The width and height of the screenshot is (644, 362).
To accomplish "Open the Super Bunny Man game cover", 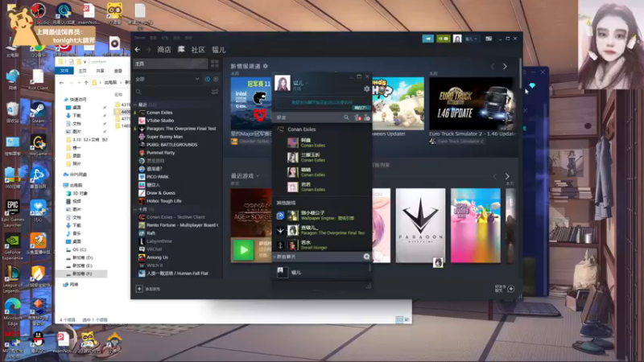I will 475,225.
